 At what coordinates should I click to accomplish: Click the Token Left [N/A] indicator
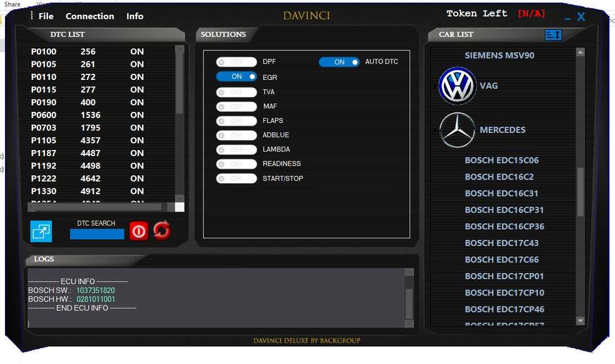[x=496, y=14]
